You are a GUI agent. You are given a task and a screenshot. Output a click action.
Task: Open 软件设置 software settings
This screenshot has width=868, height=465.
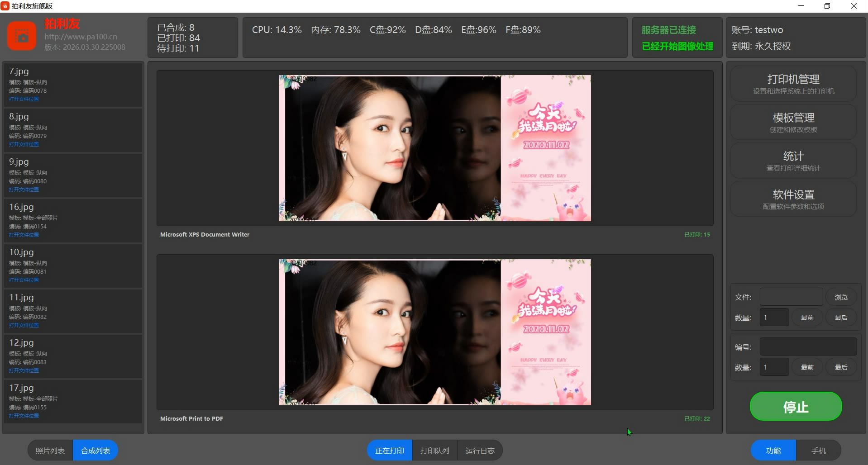(793, 199)
